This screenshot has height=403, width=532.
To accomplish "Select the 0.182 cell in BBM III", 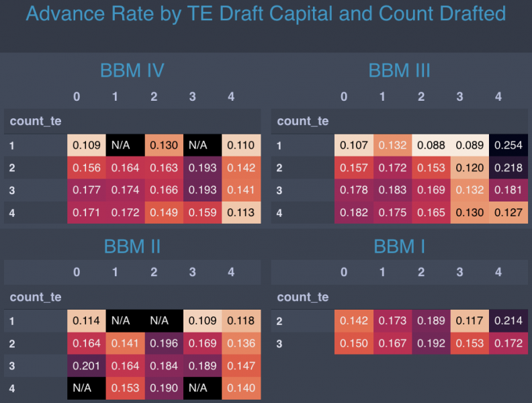I will 353,212.
